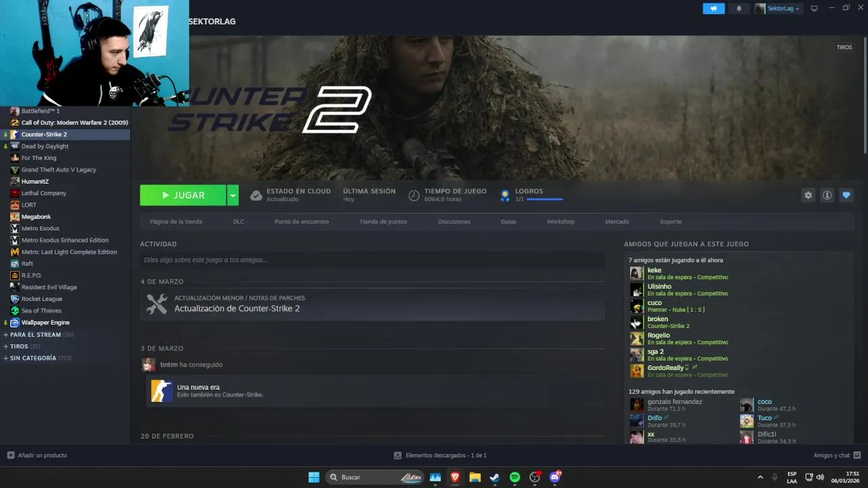
Task: Click friend Rogelio's avatar
Action: [x=637, y=338]
